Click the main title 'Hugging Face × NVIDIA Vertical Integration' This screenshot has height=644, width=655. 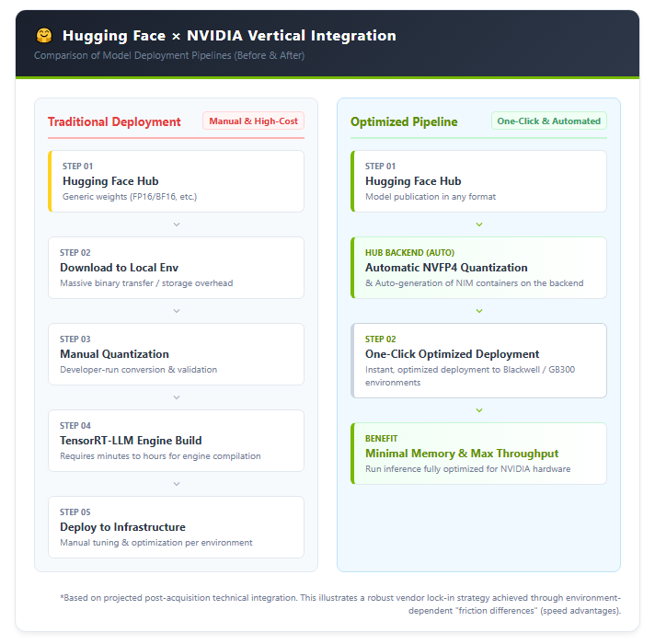point(229,36)
